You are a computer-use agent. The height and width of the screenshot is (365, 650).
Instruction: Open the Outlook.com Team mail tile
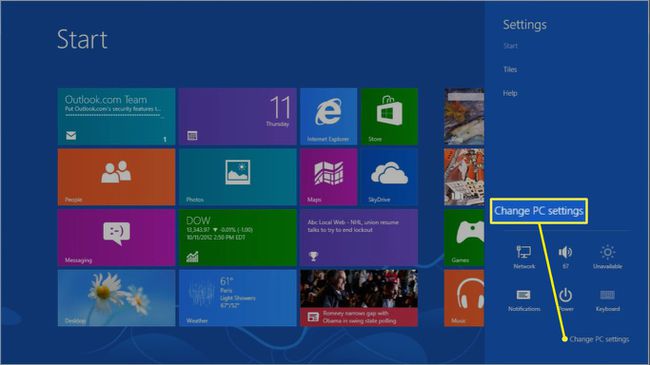pyautogui.click(x=116, y=117)
